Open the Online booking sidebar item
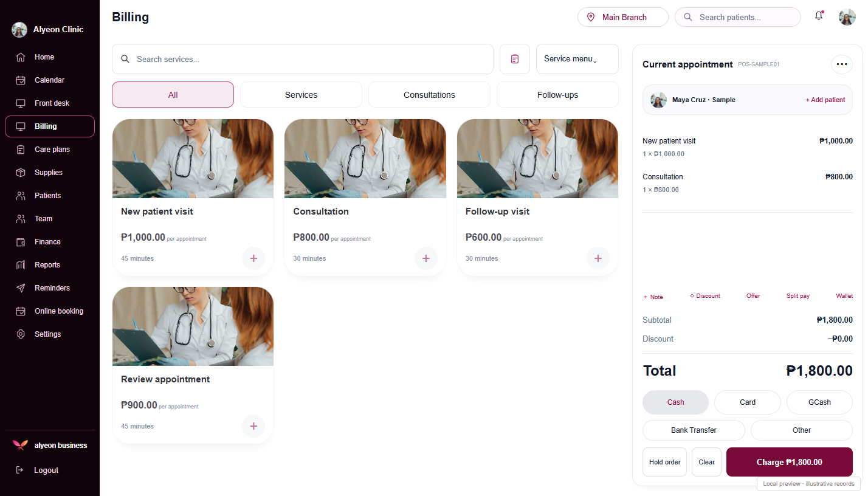 [x=50, y=311]
